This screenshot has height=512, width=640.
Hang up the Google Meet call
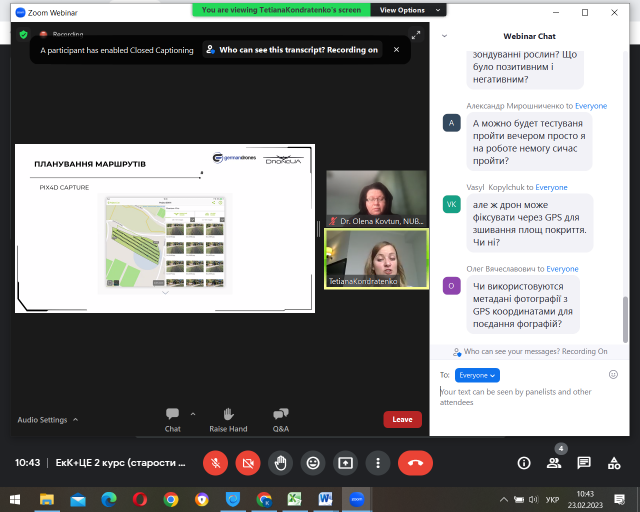[415, 463]
